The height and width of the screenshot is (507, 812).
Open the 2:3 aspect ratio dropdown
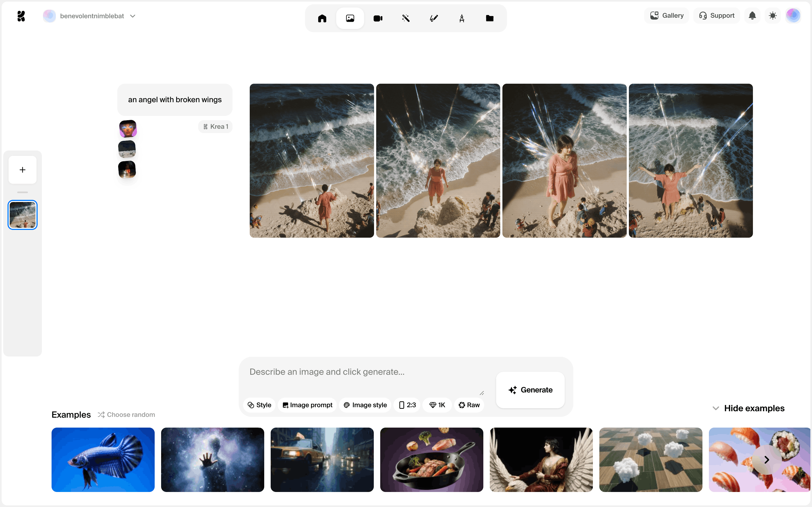click(x=407, y=405)
